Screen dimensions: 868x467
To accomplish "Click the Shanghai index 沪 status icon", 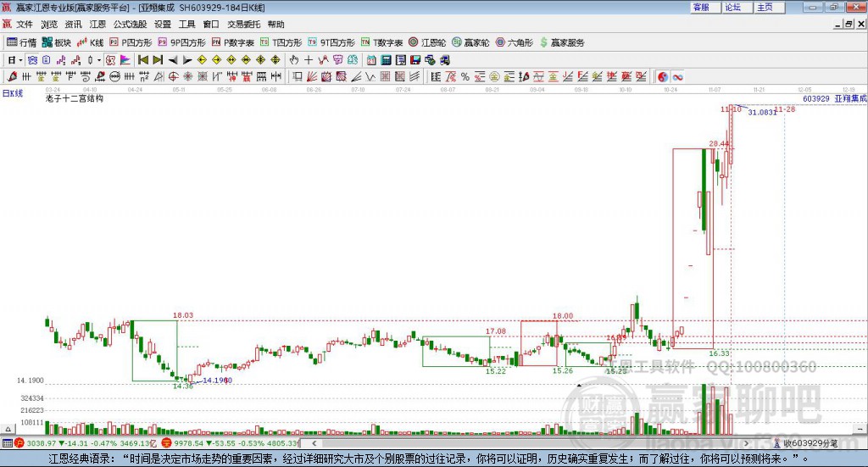I will [19, 443].
